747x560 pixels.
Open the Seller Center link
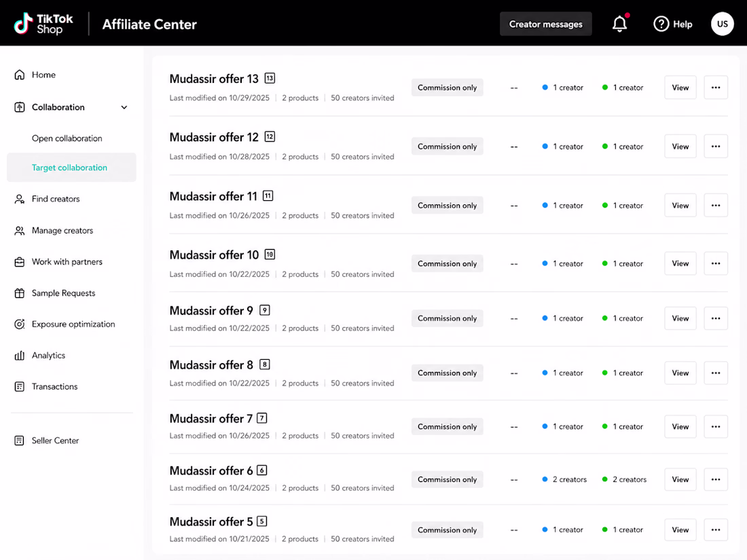tap(55, 441)
